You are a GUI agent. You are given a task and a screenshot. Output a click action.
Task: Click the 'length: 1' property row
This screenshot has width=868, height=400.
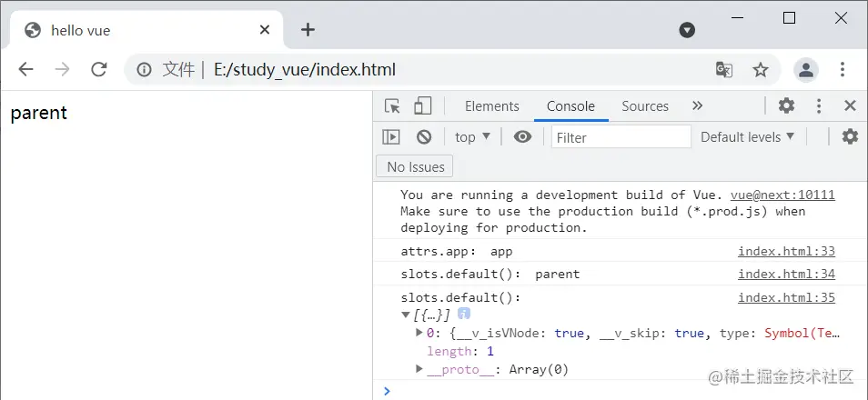(460, 351)
